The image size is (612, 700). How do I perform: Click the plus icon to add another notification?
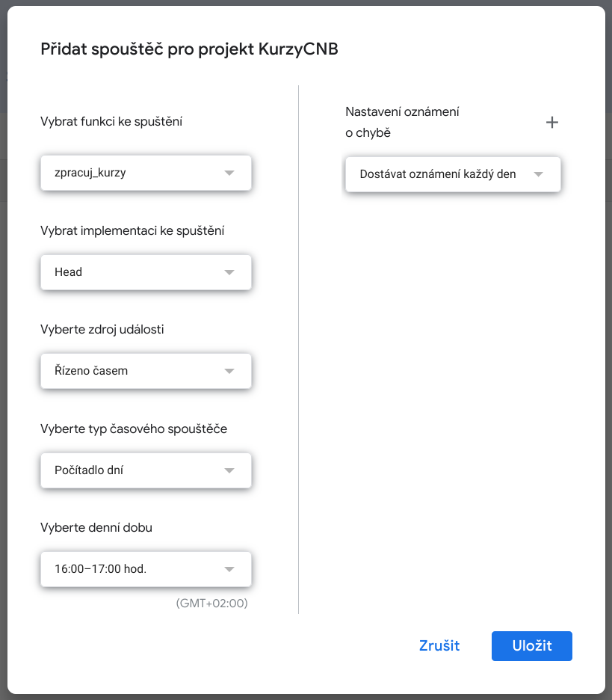pos(552,122)
